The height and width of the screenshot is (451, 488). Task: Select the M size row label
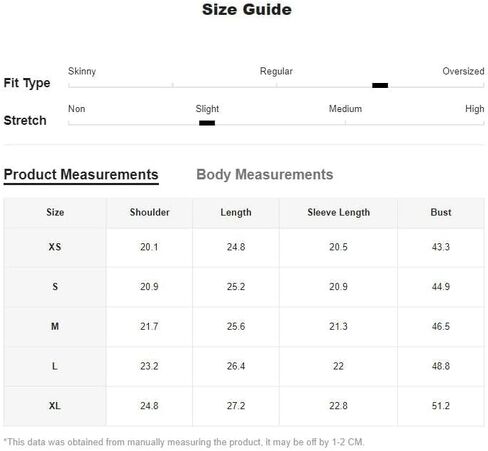(55, 326)
